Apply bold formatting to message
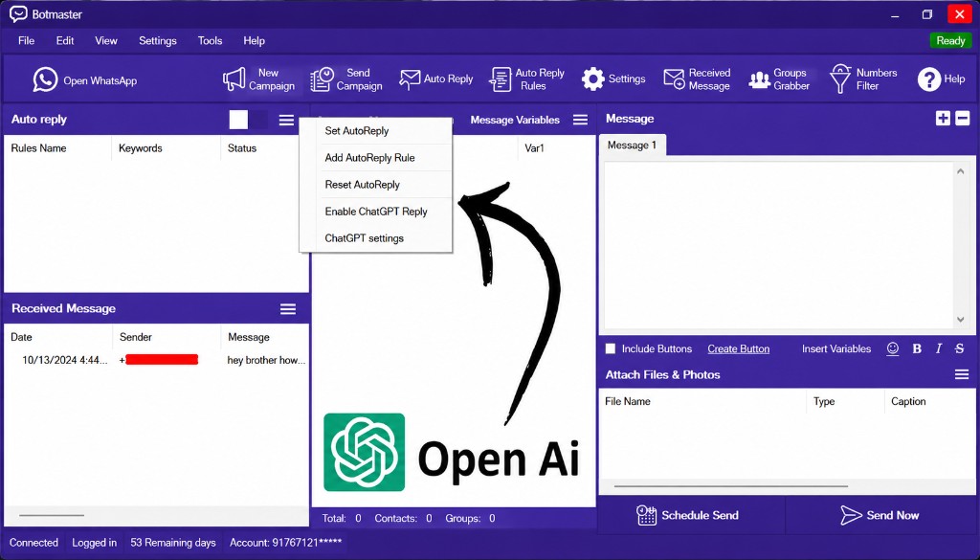Viewport: 980px width, 560px height. click(917, 348)
